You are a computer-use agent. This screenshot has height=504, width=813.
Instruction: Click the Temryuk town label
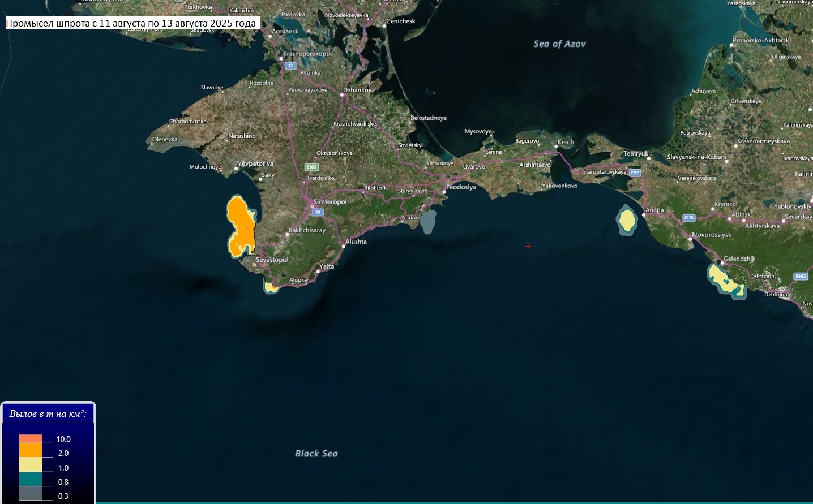(636, 153)
